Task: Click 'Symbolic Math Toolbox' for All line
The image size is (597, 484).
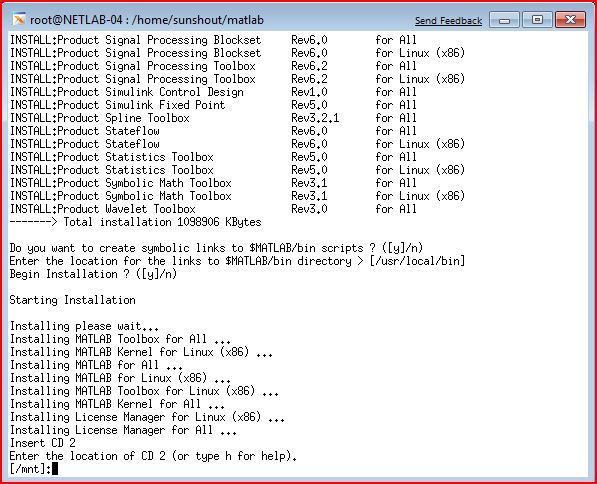Action: [213, 183]
